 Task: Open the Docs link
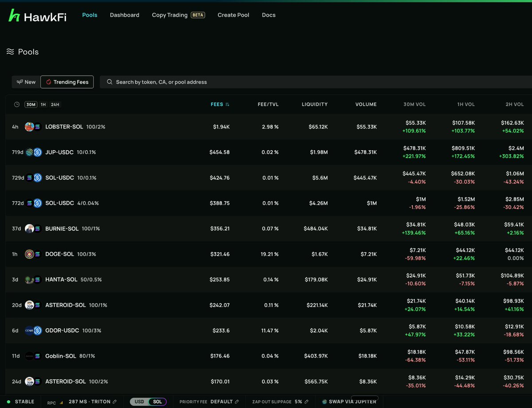(269, 15)
